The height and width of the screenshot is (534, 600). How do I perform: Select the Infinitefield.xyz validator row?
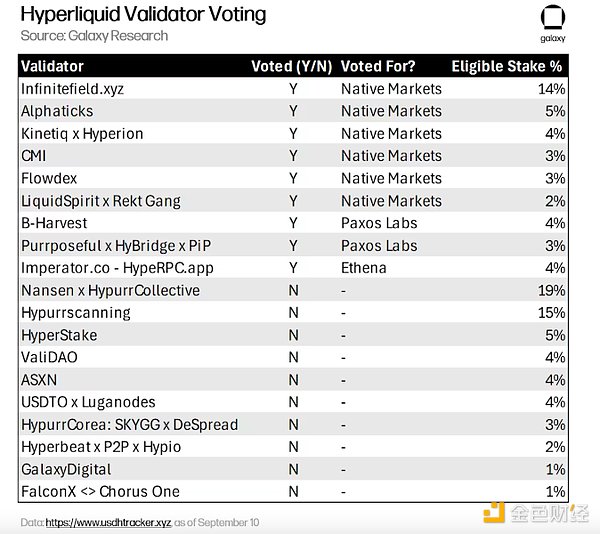(73, 89)
